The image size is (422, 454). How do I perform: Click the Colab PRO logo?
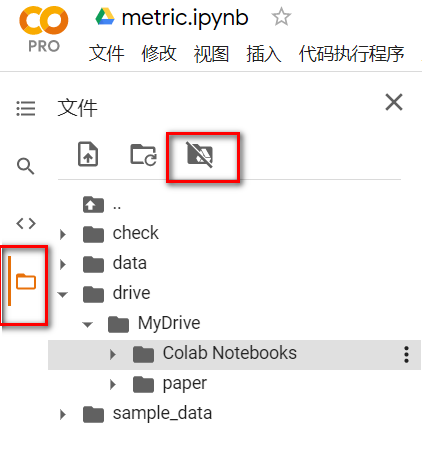44,29
